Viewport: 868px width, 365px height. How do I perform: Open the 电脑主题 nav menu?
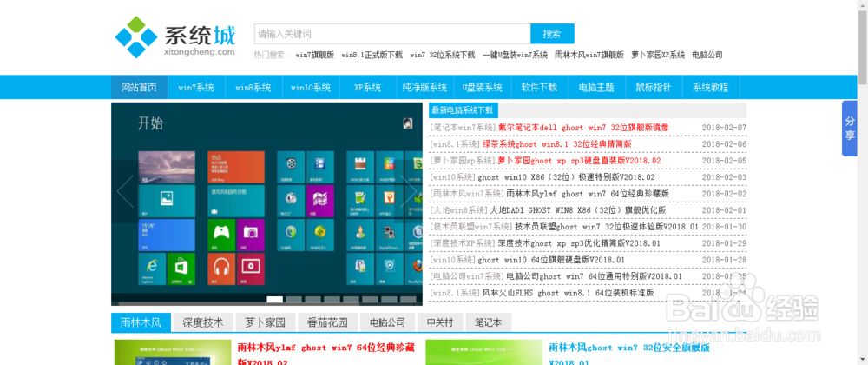coord(596,87)
